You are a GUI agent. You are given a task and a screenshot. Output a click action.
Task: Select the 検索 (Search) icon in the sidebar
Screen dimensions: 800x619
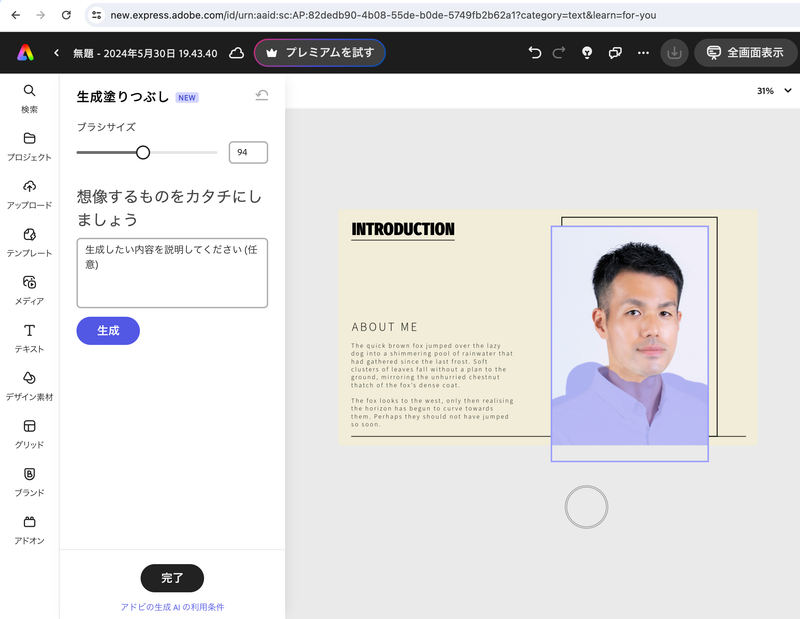coord(29,91)
